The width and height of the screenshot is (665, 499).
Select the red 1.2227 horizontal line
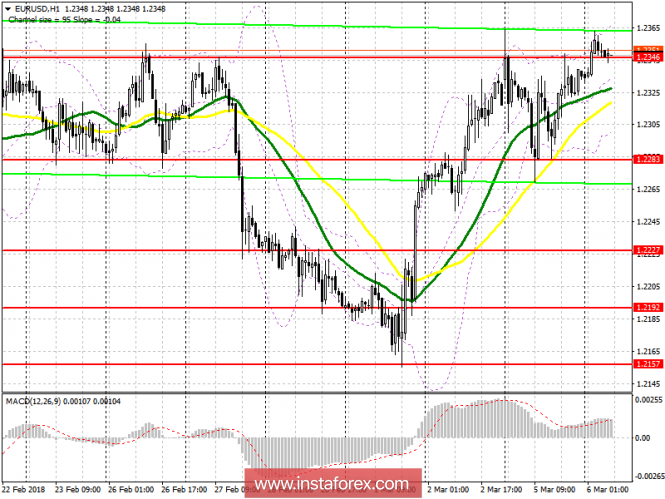[316, 251]
